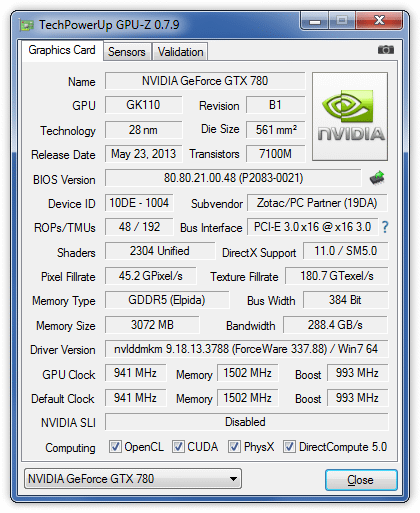Click the Die Size field 561 mm²
420x513 pixels.
pyautogui.click(x=276, y=130)
